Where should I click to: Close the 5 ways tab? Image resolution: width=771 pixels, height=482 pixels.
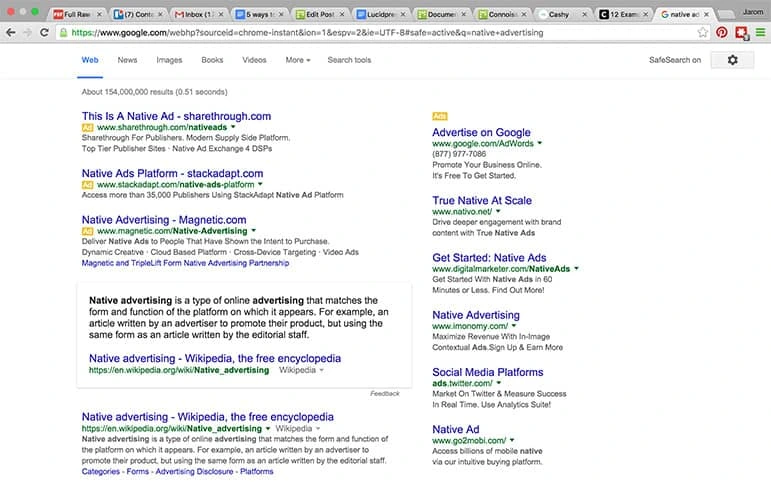coord(281,14)
